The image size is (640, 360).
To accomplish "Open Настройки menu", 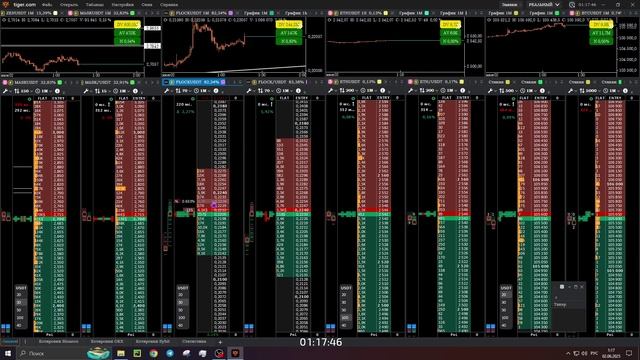I will [x=122, y=5].
